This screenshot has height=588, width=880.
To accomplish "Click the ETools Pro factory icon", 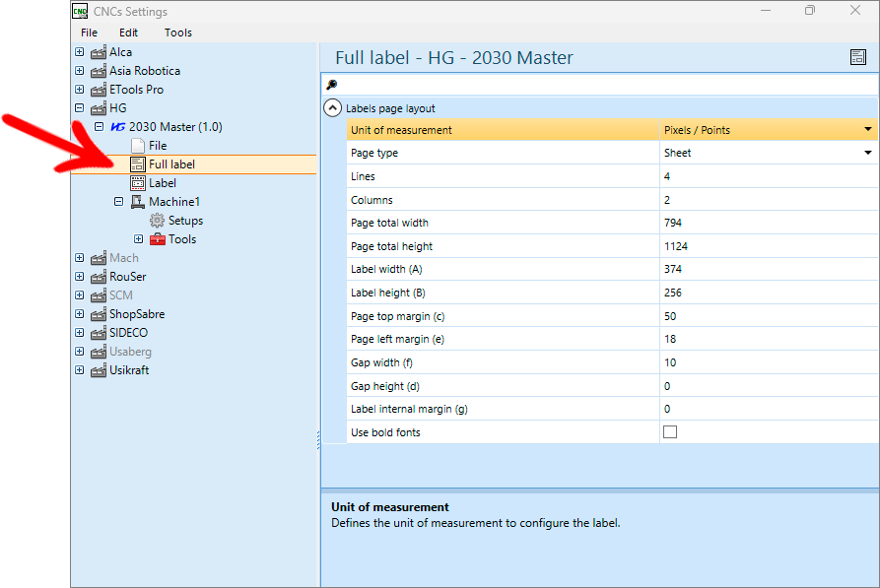I will click(x=99, y=90).
